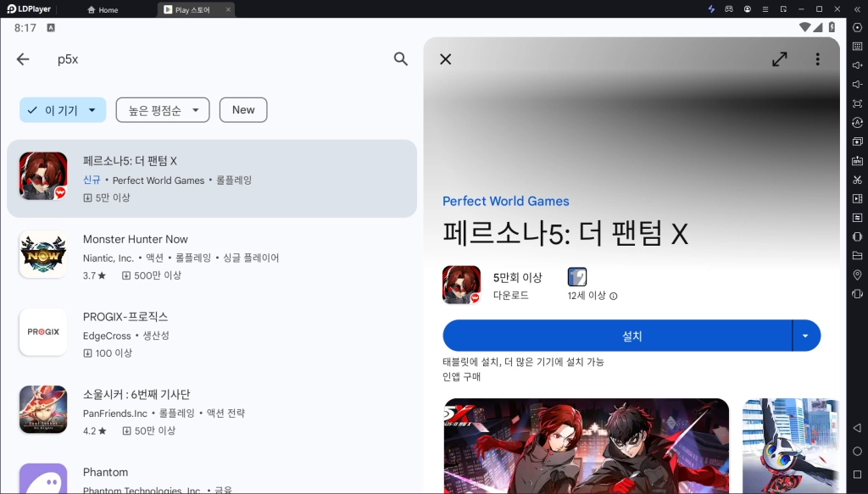Screen dimensions: 868x494
Task: Open gamepad icon in LDPlayer title bar
Action: coord(729,8)
